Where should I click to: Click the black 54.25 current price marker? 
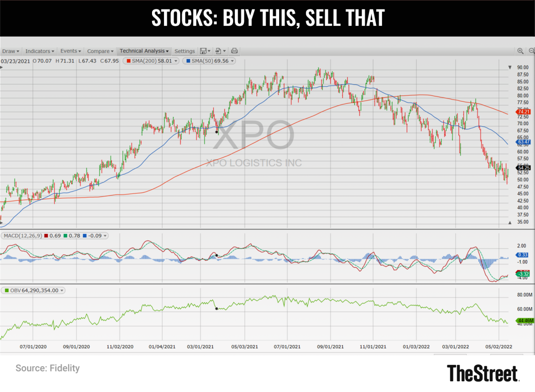coord(523,168)
